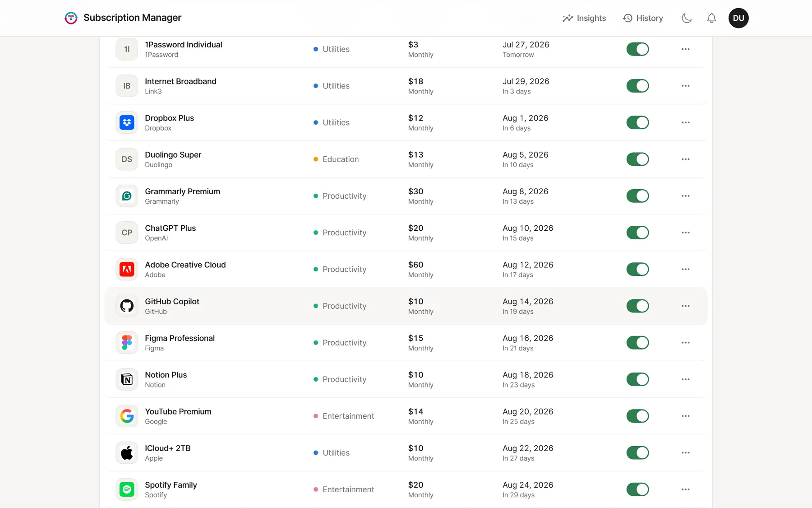
Task: Click the $60 price of Adobe Creative Cloud
Action: pyautogui.click(x=416, y=265)
